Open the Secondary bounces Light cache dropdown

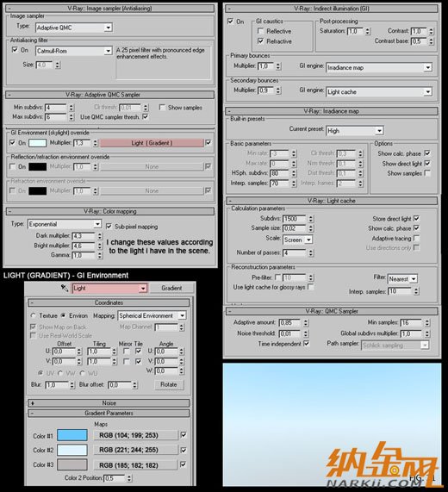click(379, 92)
